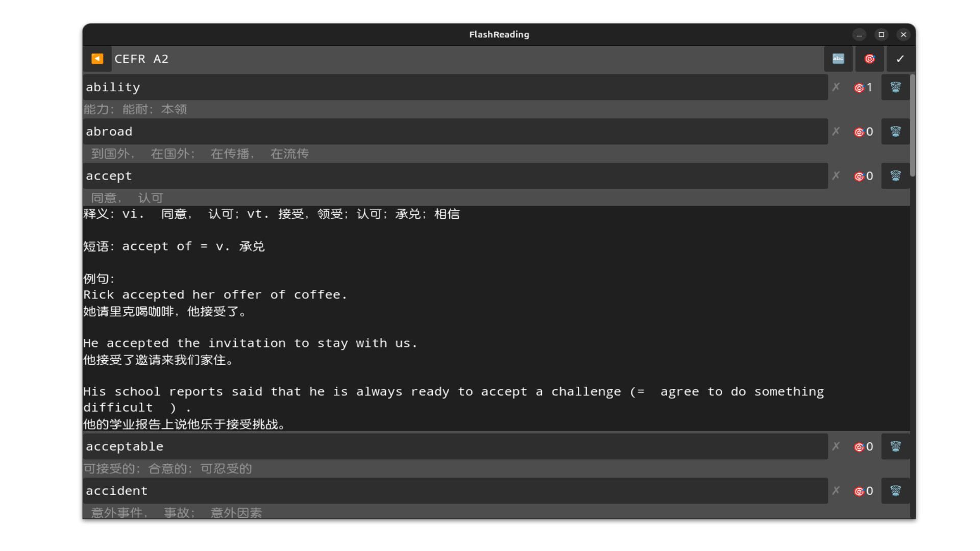
Task: Remove 'accept' using its wastebasket icon
Action: click(x=895, y=176)
